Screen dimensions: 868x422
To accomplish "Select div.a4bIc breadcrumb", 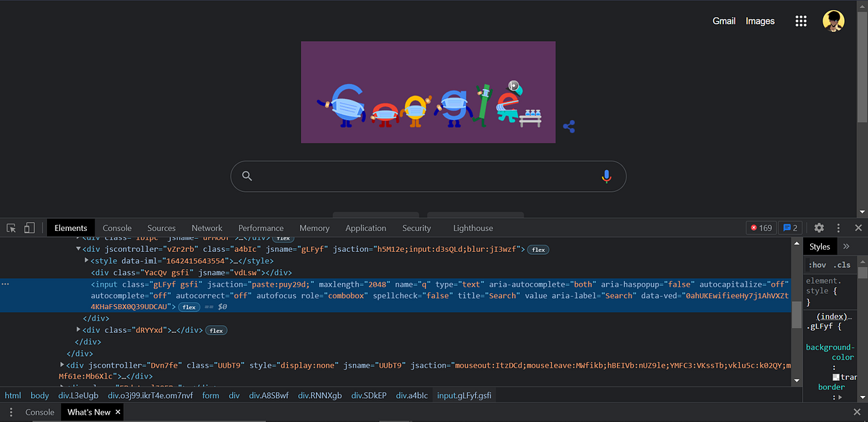I will [411, 395].
